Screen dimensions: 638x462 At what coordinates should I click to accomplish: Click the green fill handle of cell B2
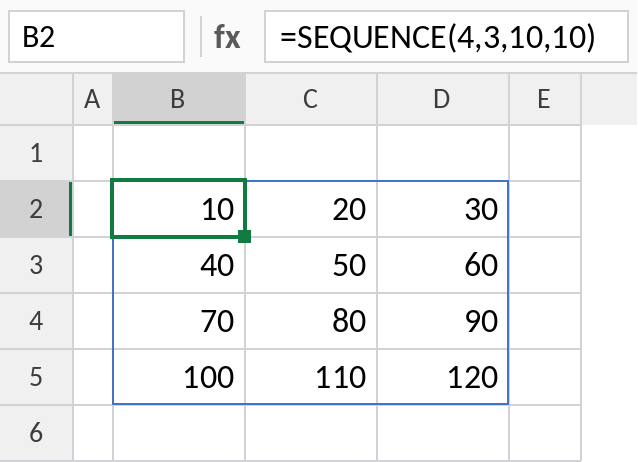(244, 236)
